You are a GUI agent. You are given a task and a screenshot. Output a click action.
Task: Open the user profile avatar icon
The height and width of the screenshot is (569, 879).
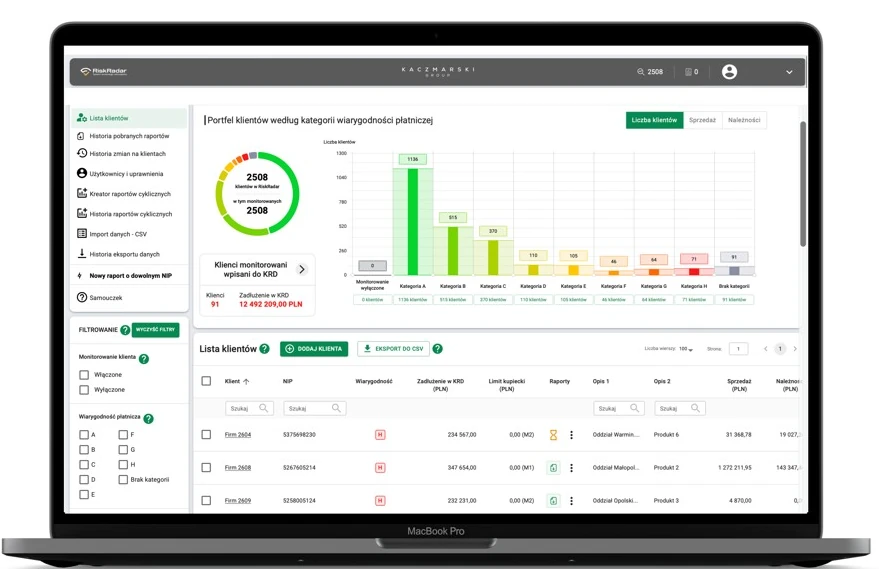tap(729, 72)
